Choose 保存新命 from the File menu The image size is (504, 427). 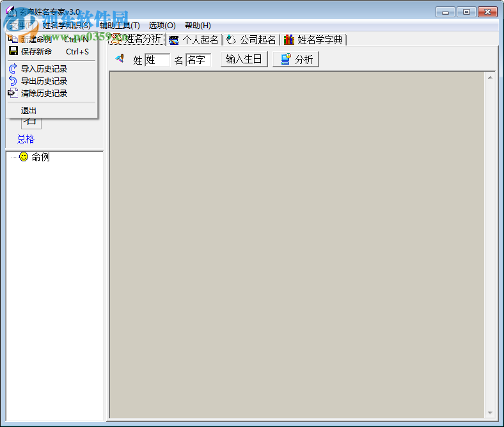[x=51, y=51]
